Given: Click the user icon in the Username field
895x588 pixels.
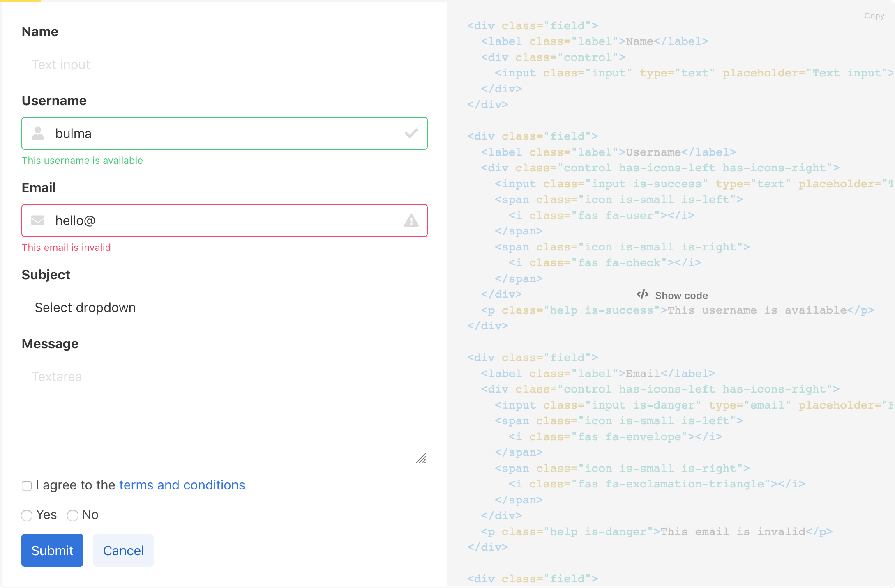Looking at the screenshot, I should pos(37,133).
